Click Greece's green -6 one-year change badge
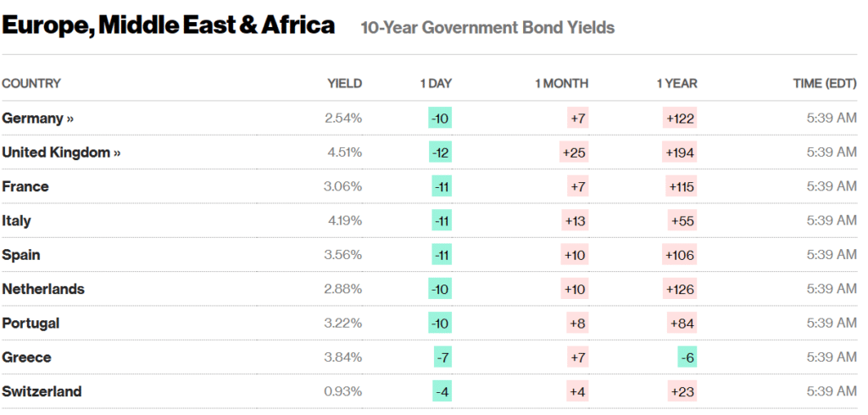This screenshot has height=415, width=868. point(687,357)
